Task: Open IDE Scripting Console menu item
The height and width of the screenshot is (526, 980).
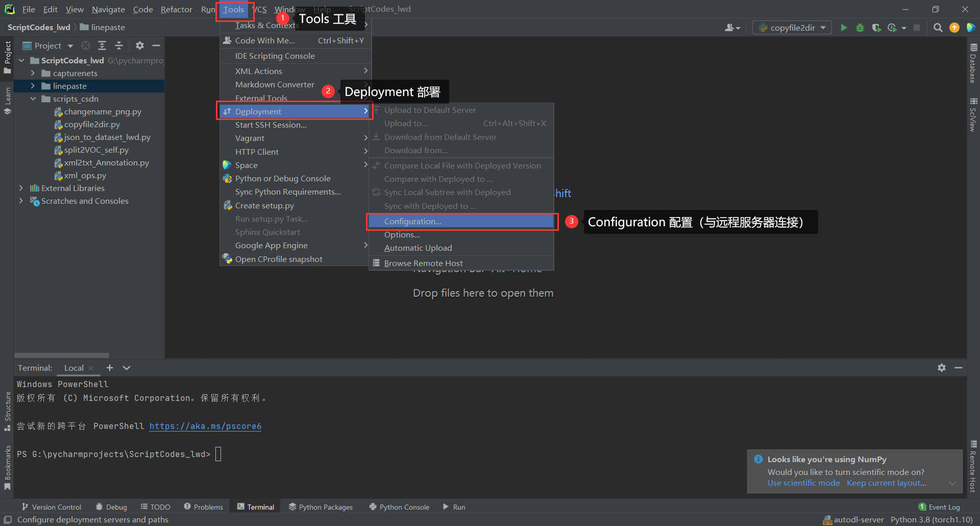Action: tap(295, 56)
